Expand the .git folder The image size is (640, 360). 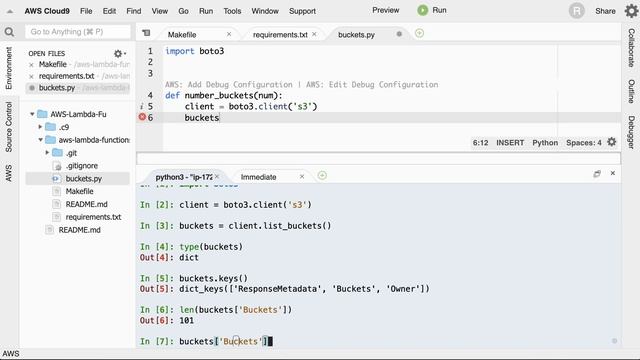click(x=47, y=153)
